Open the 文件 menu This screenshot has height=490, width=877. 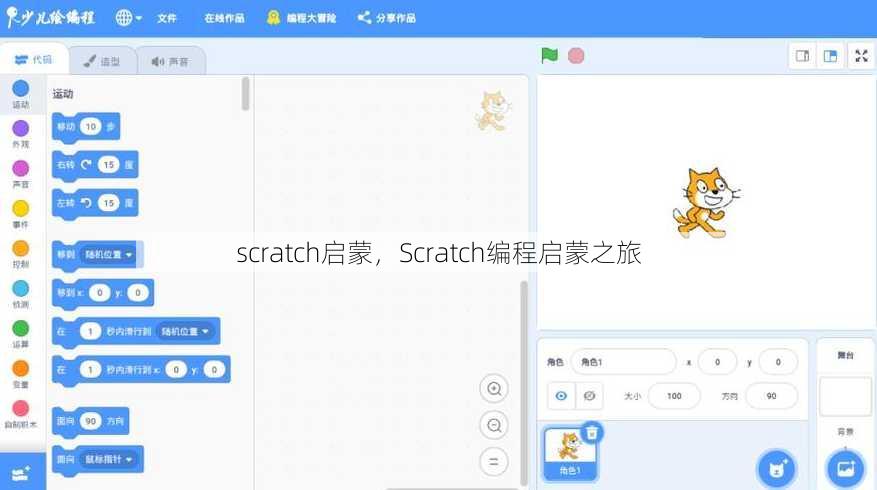[x=167, y=18]
